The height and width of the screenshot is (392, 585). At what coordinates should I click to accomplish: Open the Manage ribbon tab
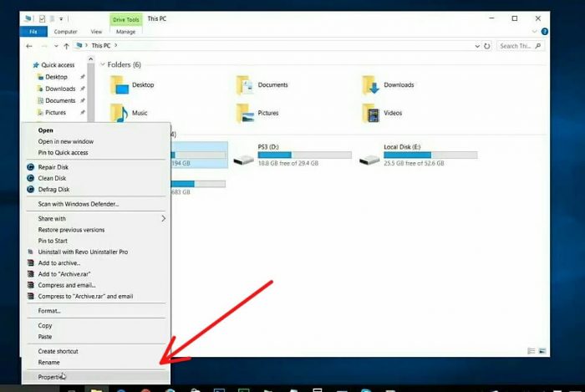(x=125, y=32)
